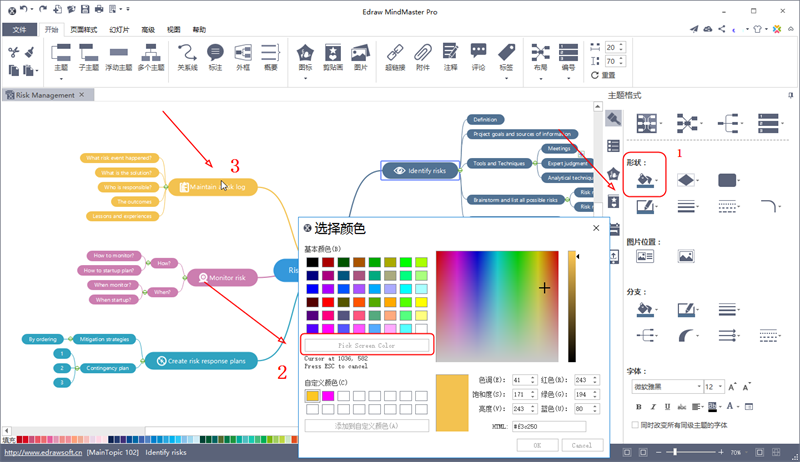
Task: Toggle italic text formatting
Action: (x=653, y=406)
